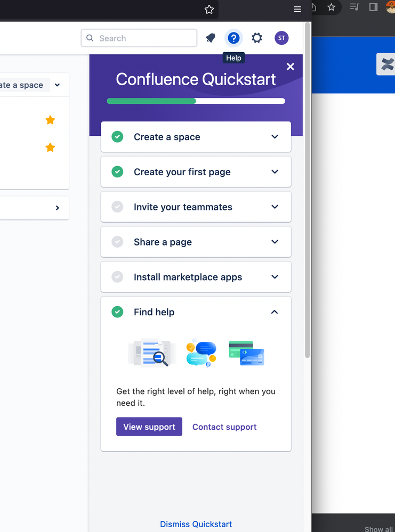Toggle the Find help checkmark
This screenshot has width=395, height=532.
click(x=117, y=312)
